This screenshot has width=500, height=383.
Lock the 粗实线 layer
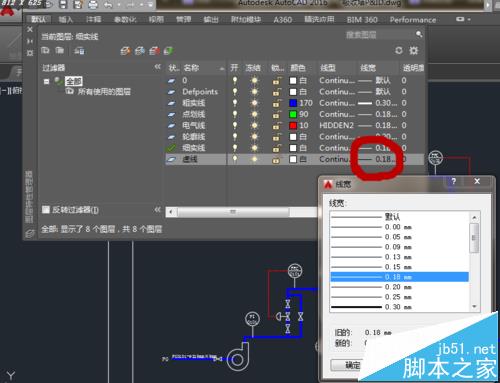tap(276, 103)
